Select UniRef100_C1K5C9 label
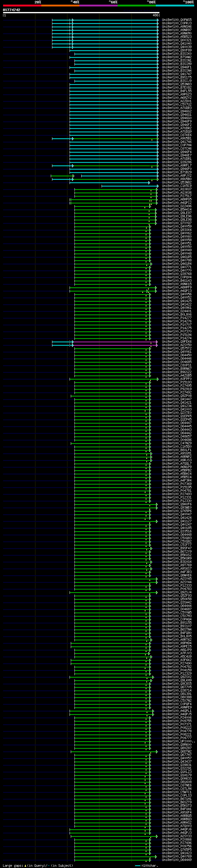This screenshot has width=197, height=868. click(x=177, y=186)
